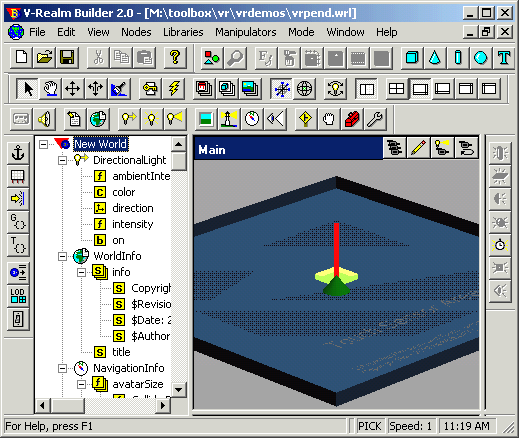Click the color field of DirectionalLight
519x438 pixels.
pos(124,192)
